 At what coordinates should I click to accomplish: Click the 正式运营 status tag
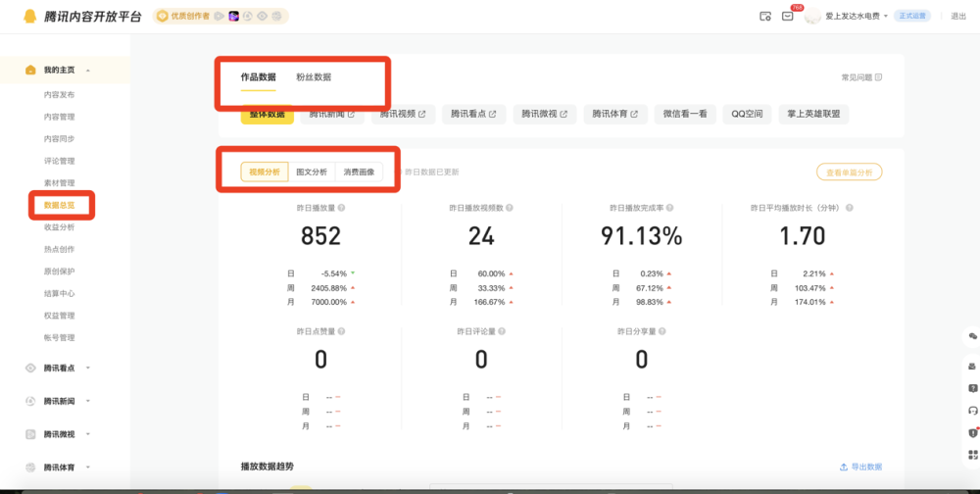pos(911,17)
